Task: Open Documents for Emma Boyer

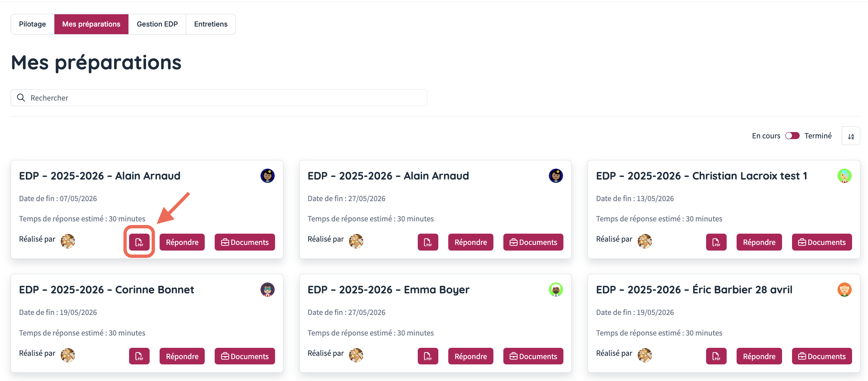Action: [x=533, y=356]
